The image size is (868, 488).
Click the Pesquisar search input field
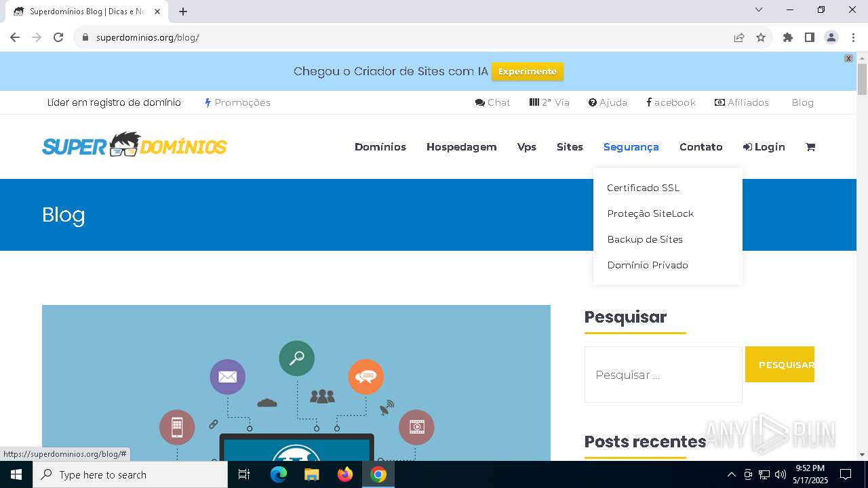[663, 375]
